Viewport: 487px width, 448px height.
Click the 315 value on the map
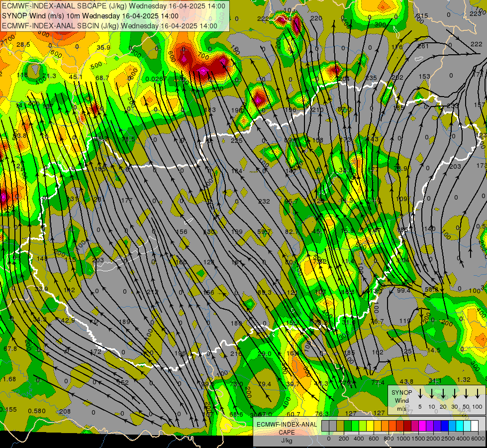[x=422, y=16]
